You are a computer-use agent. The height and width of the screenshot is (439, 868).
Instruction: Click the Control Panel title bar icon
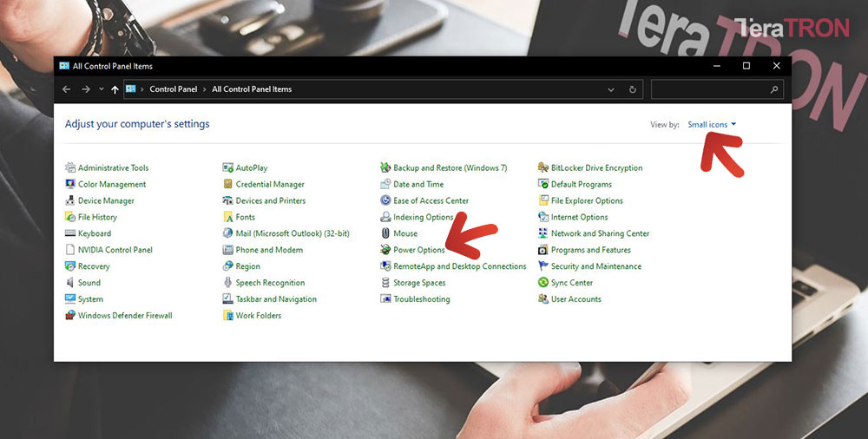[x=64, y=66]
